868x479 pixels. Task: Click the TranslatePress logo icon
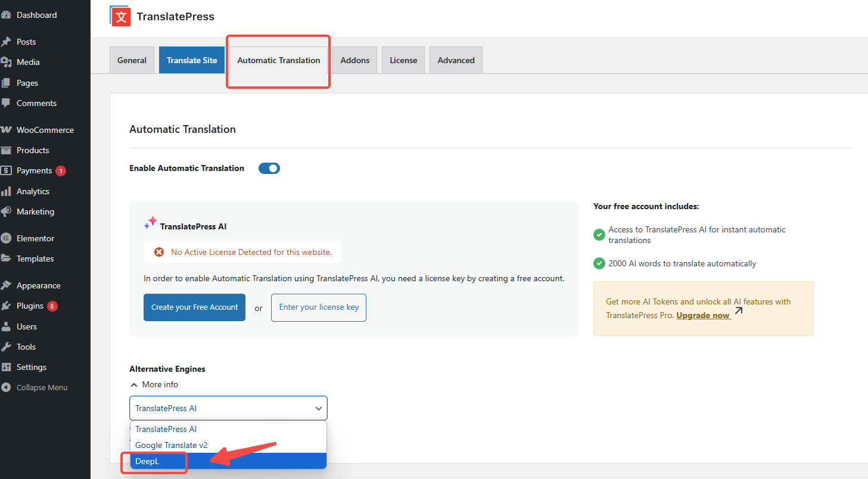tap(120, 17)
